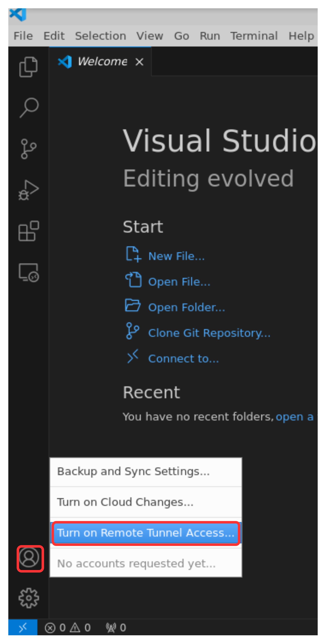Open the Manage gear icon

[28, 598]
